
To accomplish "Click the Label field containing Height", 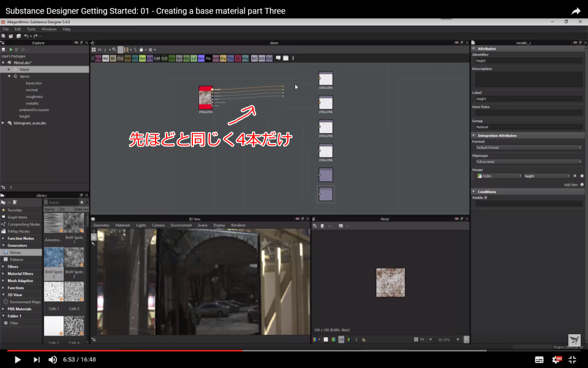I will point(529,99).
